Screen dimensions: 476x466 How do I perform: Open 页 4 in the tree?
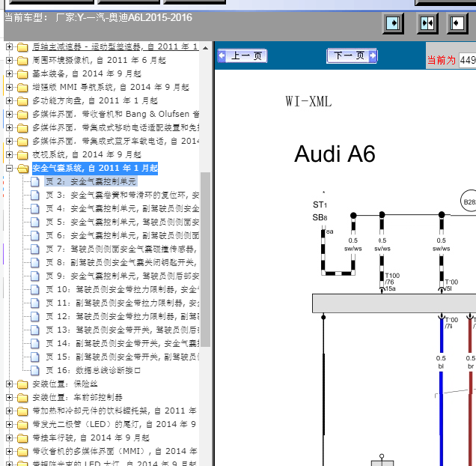click(122, 208)
